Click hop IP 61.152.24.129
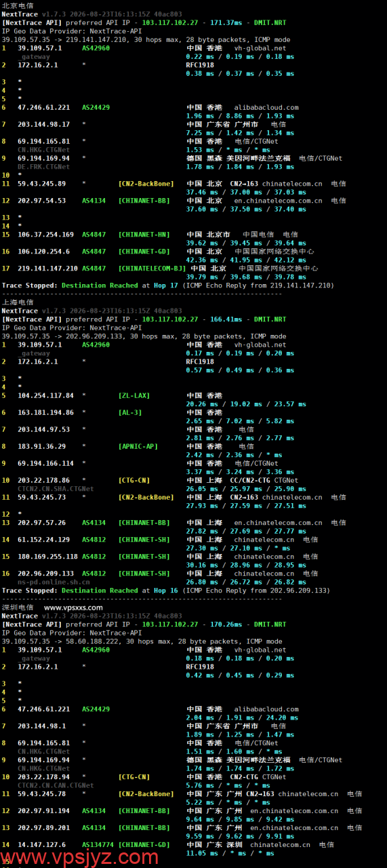 click(43, 540)
